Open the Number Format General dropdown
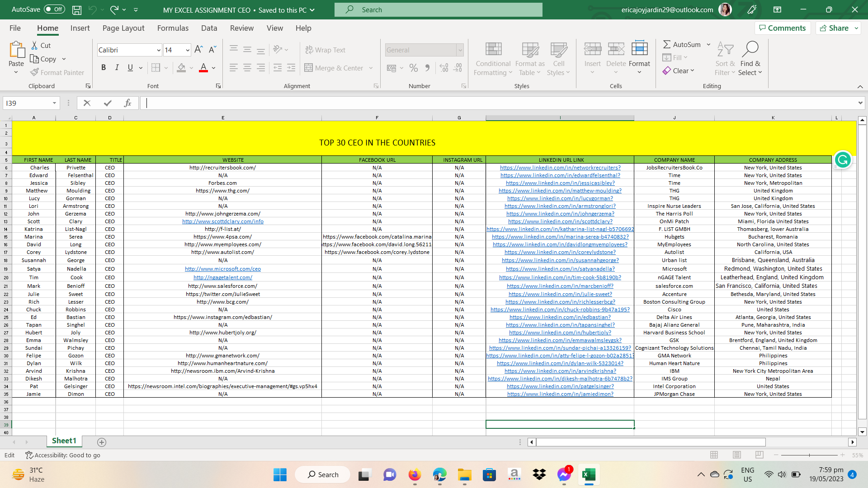 coord(460,50)
